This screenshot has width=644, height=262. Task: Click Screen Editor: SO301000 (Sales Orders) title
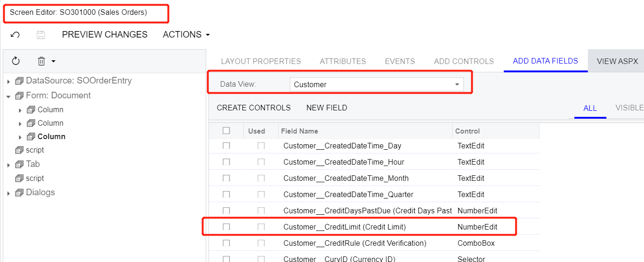coord(78,13)
